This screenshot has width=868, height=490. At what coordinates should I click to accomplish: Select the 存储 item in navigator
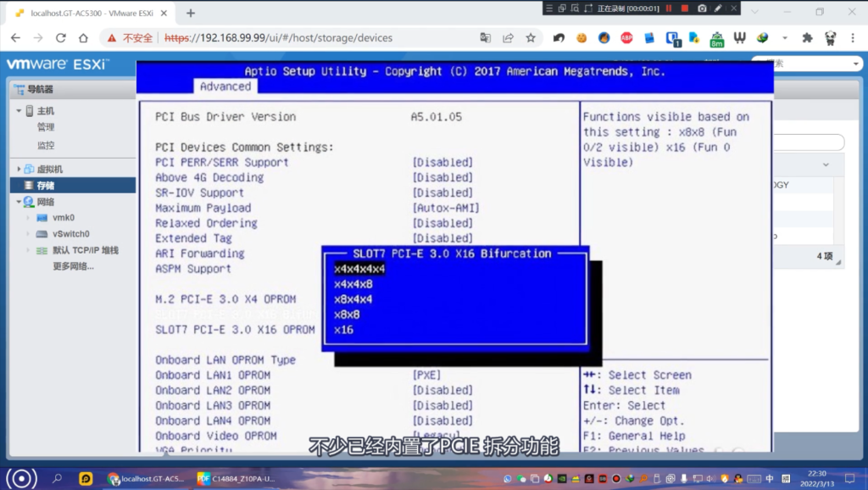click(45, 186)
